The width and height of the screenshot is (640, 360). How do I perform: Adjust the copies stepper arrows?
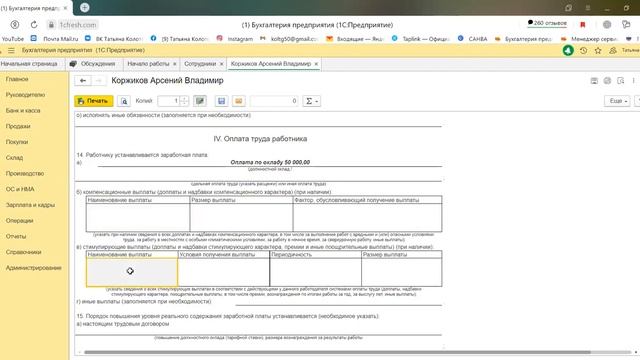pos(184,101)
